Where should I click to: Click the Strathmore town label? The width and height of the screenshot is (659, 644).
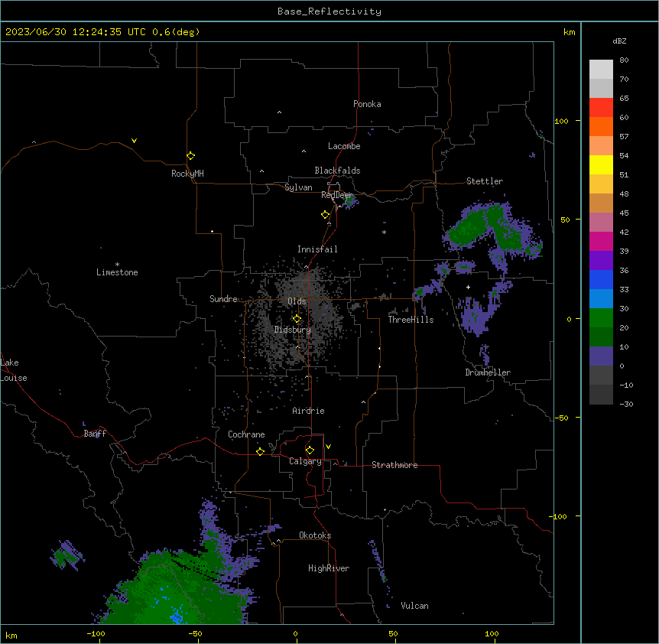[394, 465]
